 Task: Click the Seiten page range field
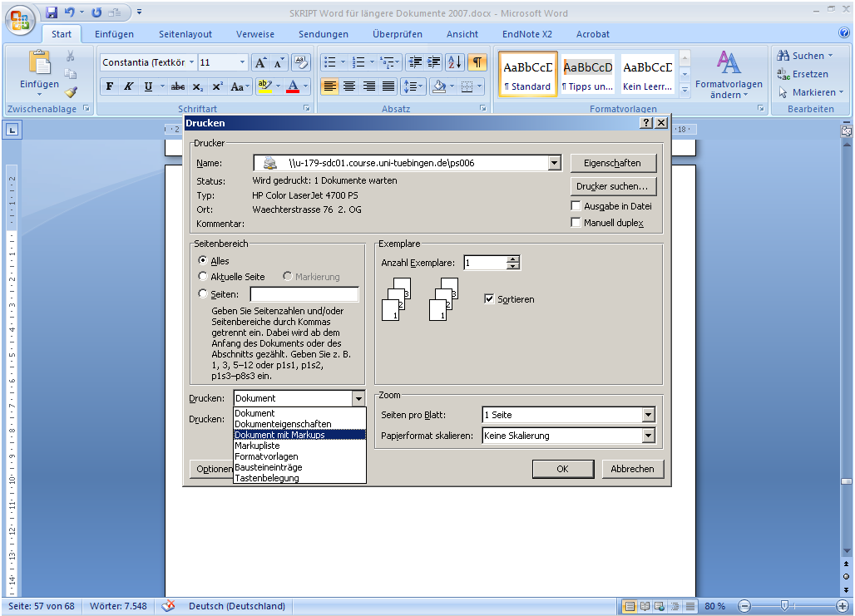pos(304,294)
